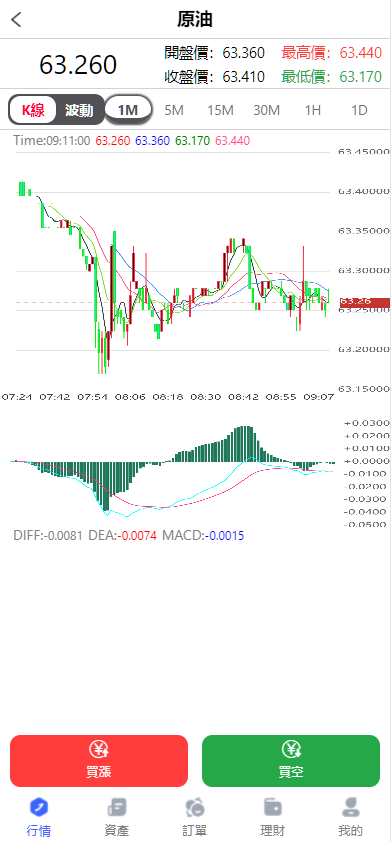Select the 15M timeframe
This screenshot has height=842, width=391.
(220, 111)
